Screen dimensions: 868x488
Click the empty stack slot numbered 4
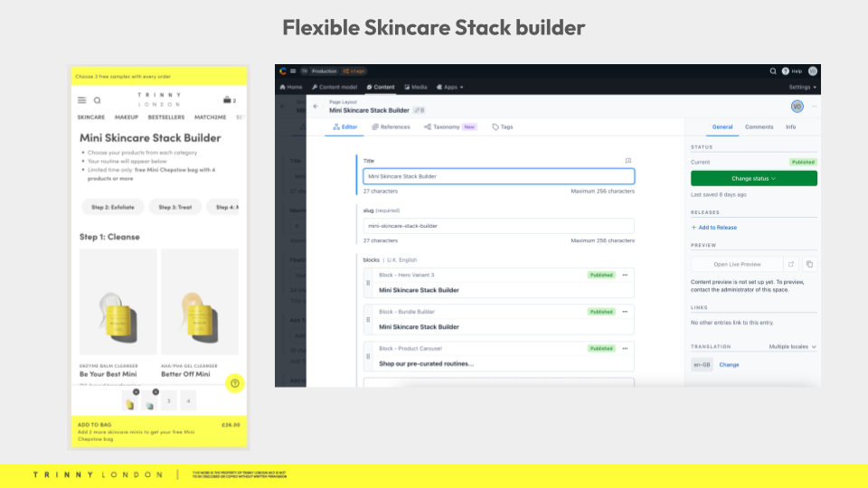click(188, 400)
